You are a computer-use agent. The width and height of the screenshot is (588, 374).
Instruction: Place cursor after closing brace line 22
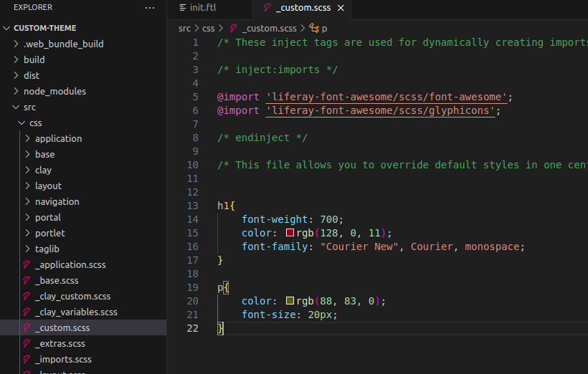click(x=224, y=328)
